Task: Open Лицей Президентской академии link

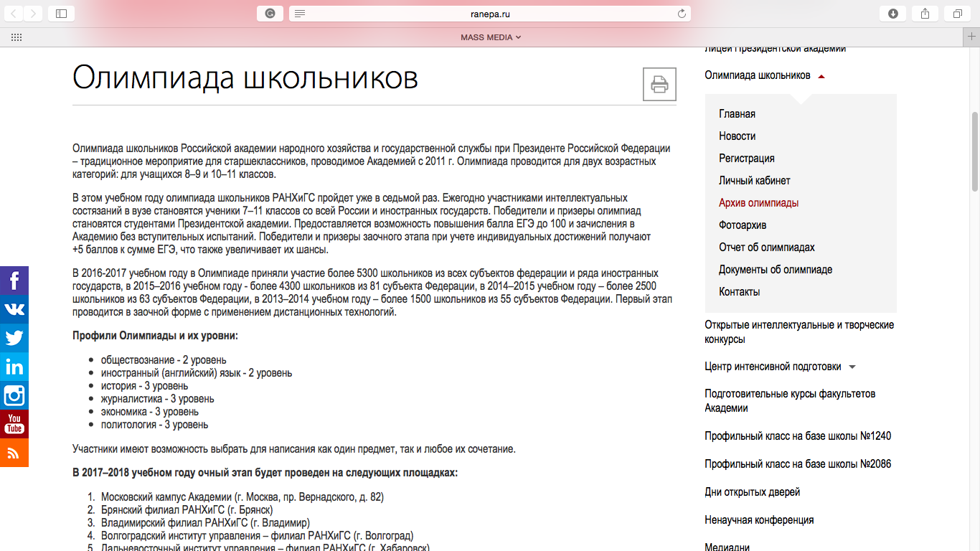Action: click(x=776, y=49)
